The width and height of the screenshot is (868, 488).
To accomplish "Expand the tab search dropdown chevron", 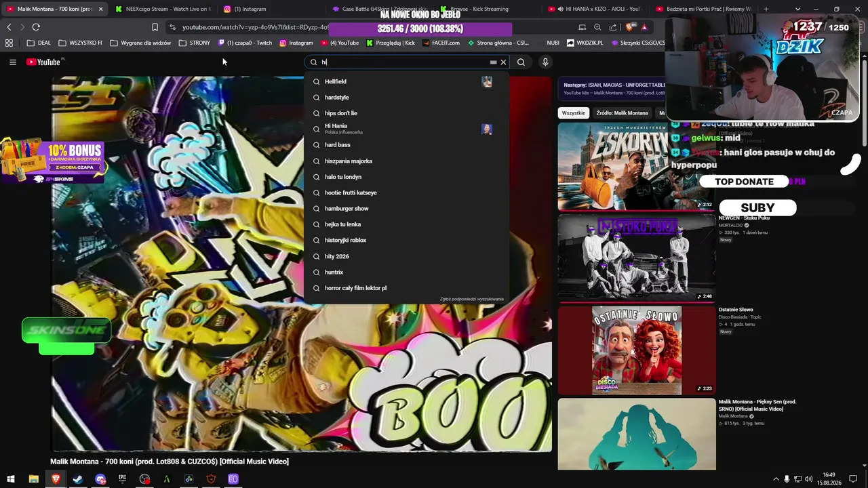I will tap(797, 9).
